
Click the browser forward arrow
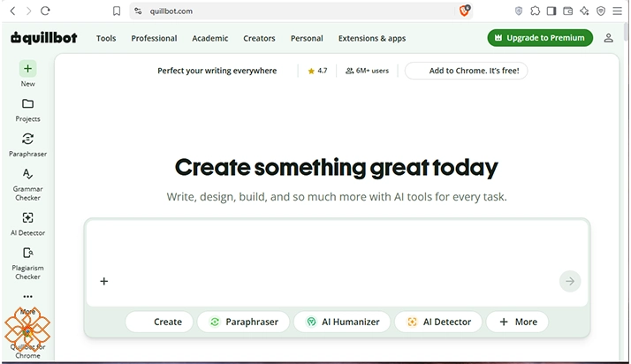point(28,11)
